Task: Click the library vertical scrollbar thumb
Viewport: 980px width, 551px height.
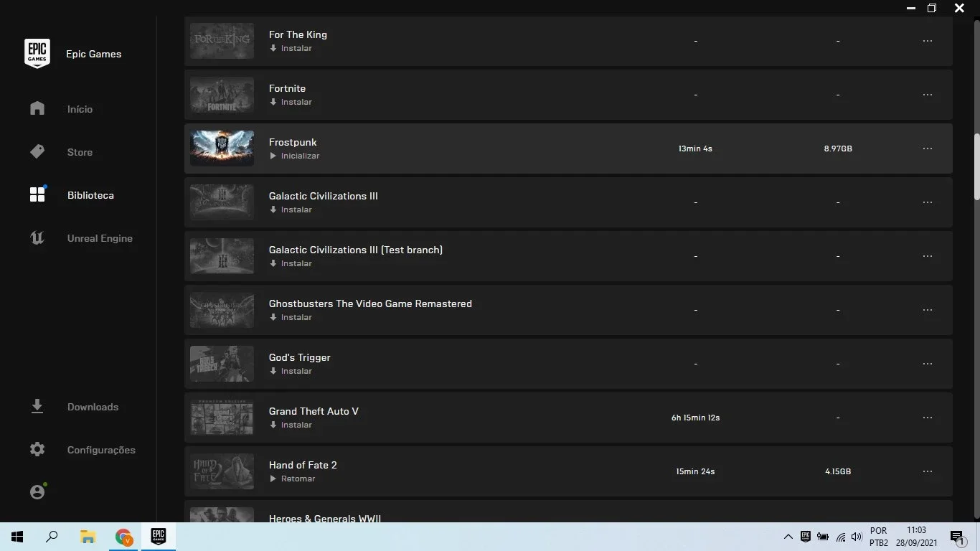Action: [x=976, y=166]
